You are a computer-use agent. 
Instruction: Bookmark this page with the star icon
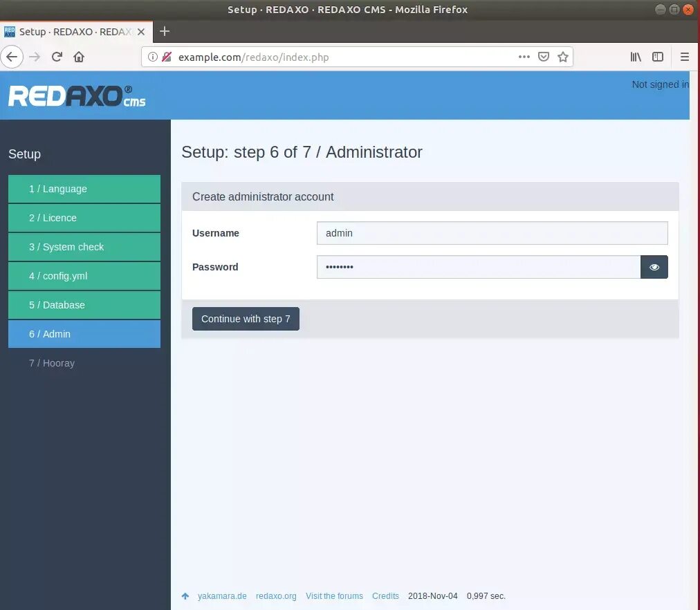[x=563, y=57]
